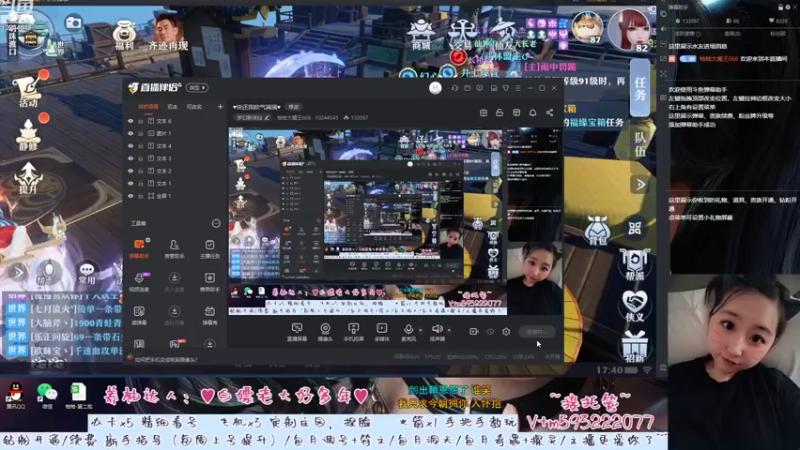Click the game's 提升 upgrade button

click(x=28, y=178)
